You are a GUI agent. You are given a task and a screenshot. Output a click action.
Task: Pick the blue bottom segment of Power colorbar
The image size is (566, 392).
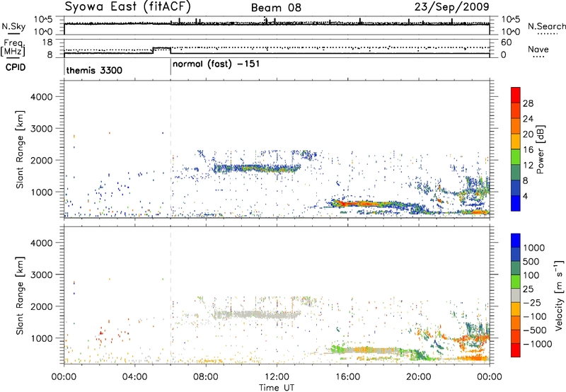(x=516, y=203)
